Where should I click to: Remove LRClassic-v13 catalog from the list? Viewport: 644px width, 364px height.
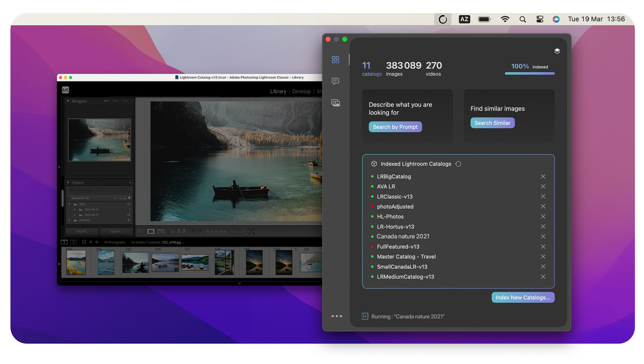coord(543,197)
